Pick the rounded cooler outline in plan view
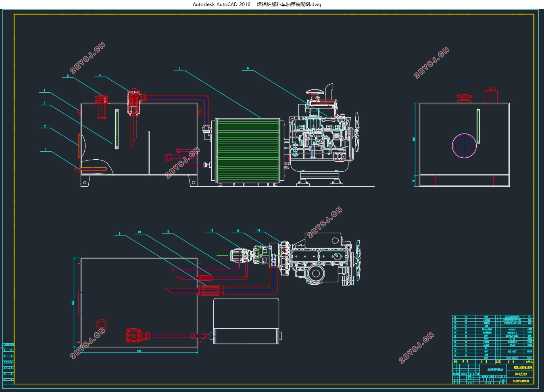The image size is (544, 392). (246, 321)
